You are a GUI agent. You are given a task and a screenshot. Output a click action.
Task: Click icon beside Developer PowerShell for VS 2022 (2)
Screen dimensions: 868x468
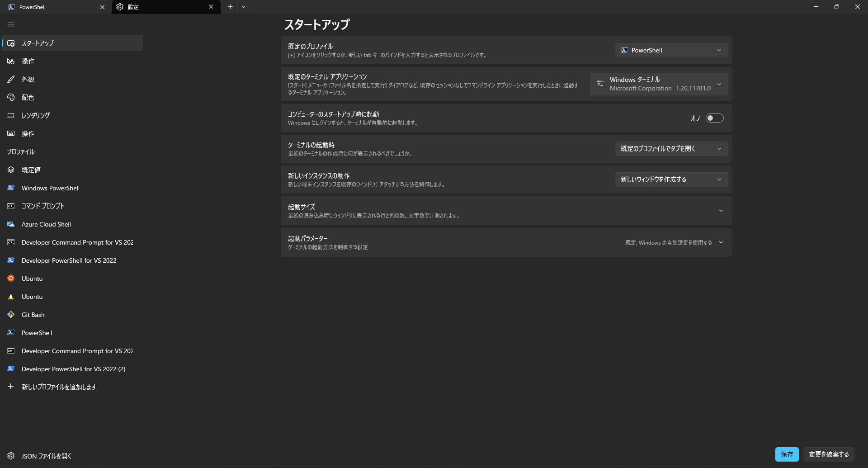pyautogui.click(x=11, y=369)
